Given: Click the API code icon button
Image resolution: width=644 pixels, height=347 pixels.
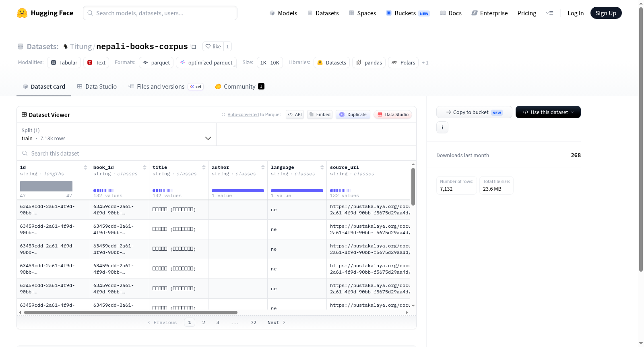Looking at the screenshot, I should point(295,114).
